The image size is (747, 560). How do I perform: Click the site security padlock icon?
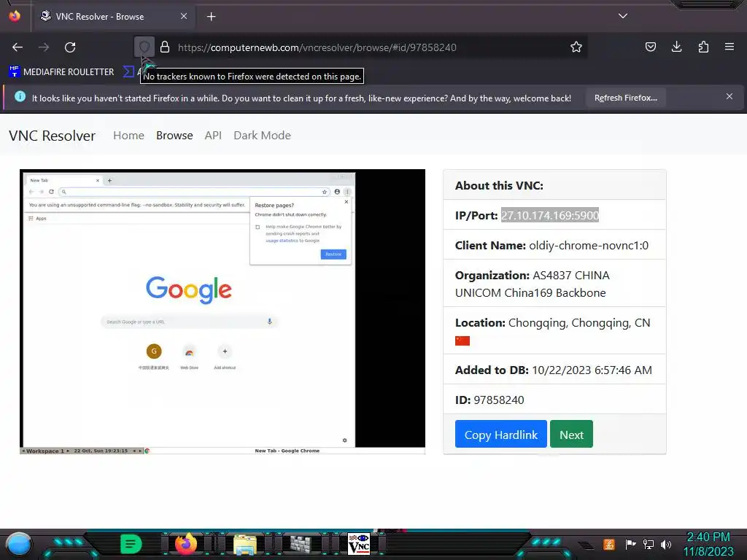pos(165,47)
